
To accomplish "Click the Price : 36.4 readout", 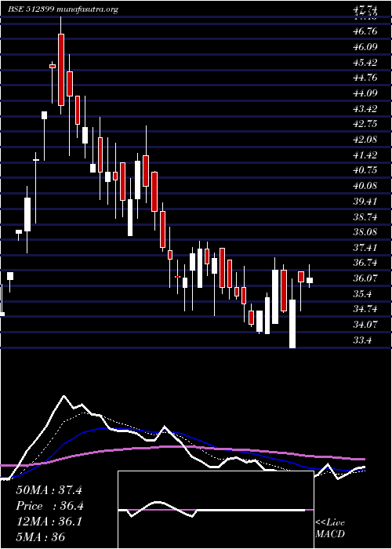I will click(49, 506).
